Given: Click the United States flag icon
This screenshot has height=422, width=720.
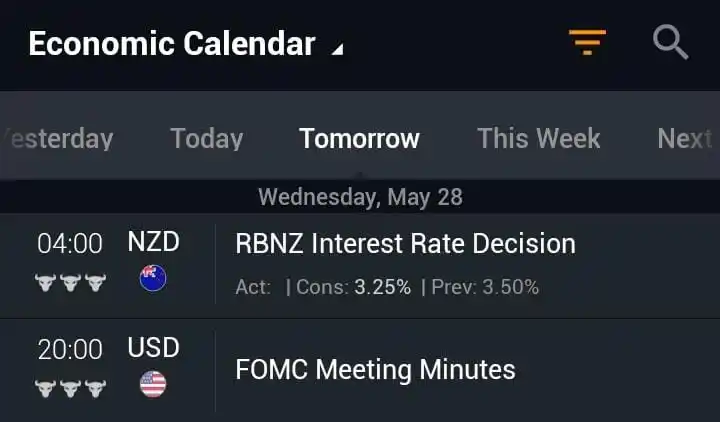Looking at the screenshot, I should coord(153,384).
